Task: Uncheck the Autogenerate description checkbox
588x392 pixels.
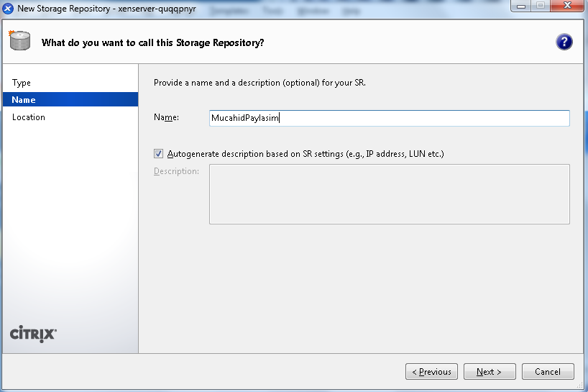Action: click(158, 153)
